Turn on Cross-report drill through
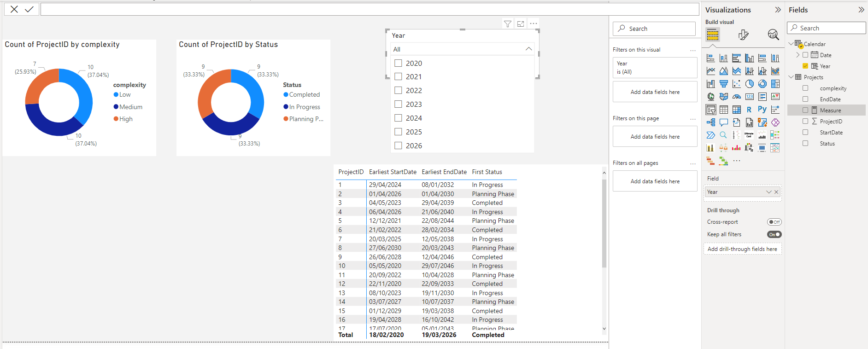The height and width of the screenshot is (349, 868). click(x=774, y=222)
